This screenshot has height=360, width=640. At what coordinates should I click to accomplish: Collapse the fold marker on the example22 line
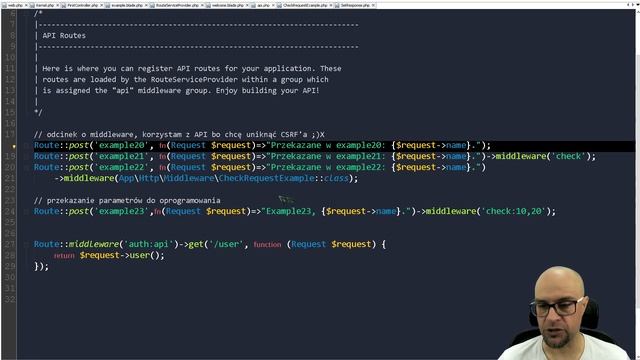(26, 168)
